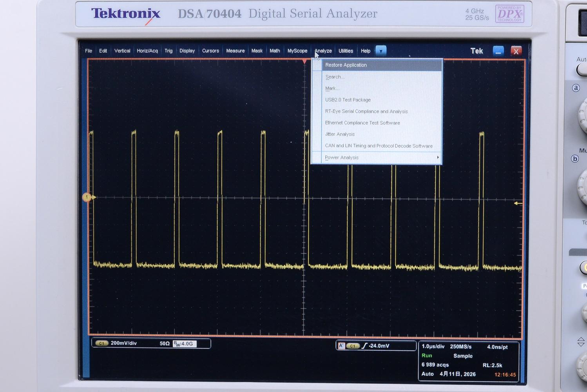Open the MyScope menu
Screen dimensions: 587x392
[x=297, y=51]
